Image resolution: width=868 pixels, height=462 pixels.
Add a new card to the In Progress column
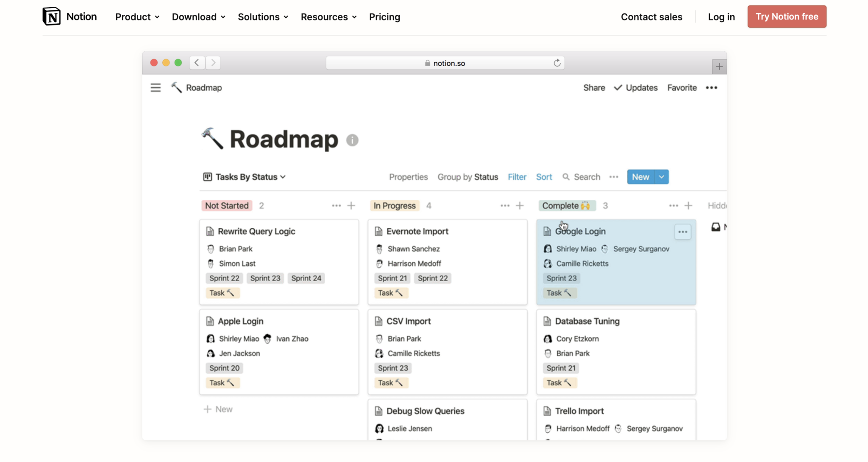tap(520, 205)
